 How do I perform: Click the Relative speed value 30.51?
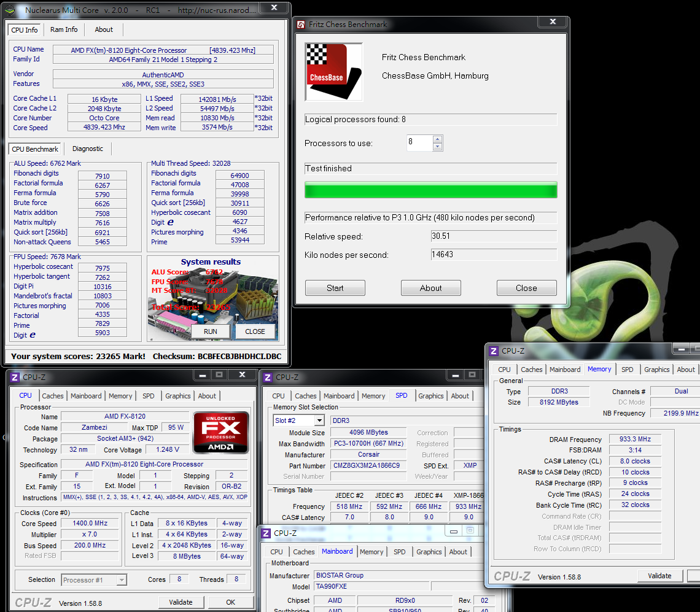click(494, 236)
